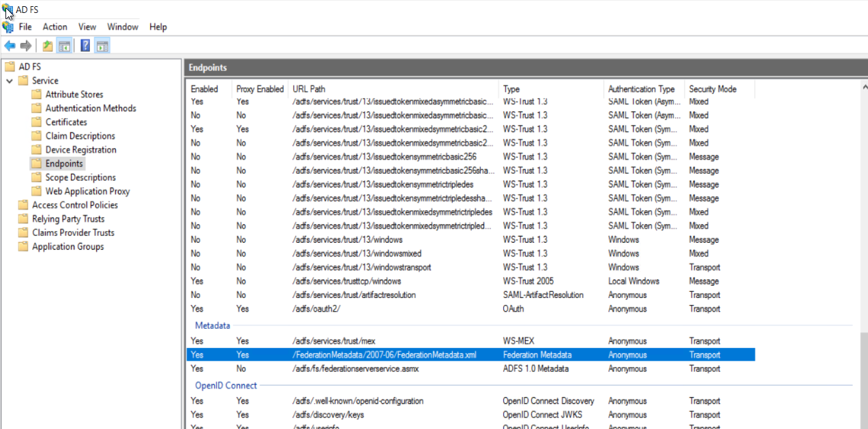Image resolution: width=868 pixels, height=429 pixels.
Task: Click the Access Control Policies folder icon
Action: pos(23,205)
